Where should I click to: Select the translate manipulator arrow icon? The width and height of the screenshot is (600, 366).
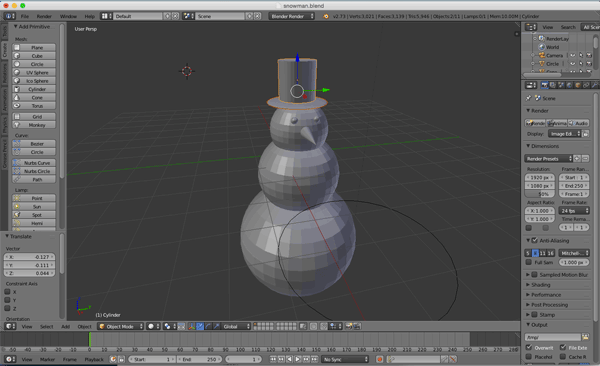[200, 326]
